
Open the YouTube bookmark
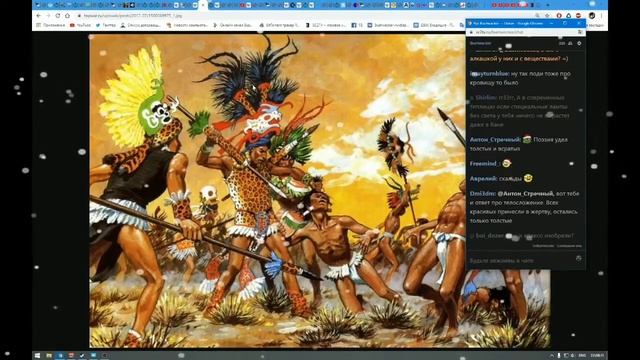(x=80, y=25)
